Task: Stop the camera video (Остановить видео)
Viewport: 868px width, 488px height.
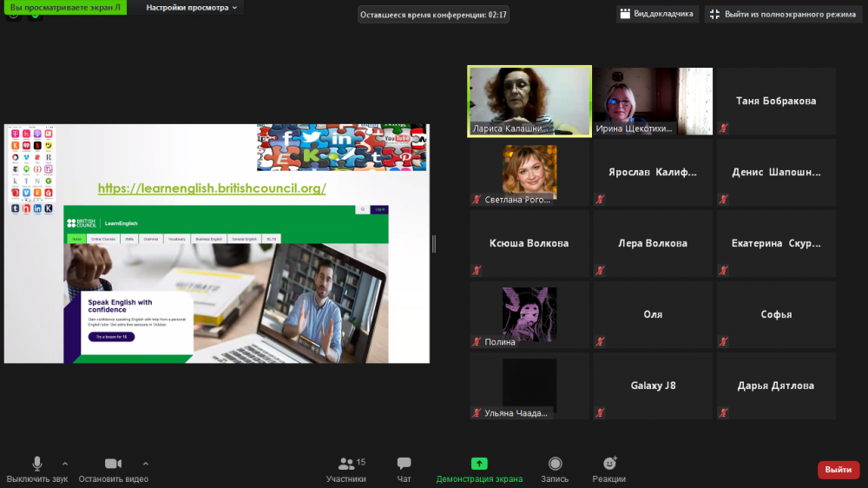Action: (x=113, y=469)
